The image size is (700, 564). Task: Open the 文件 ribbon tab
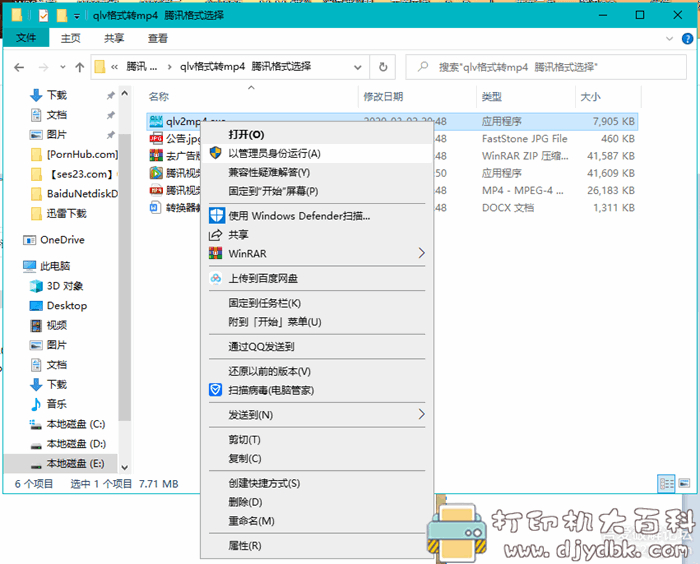(x=26, y=38)
